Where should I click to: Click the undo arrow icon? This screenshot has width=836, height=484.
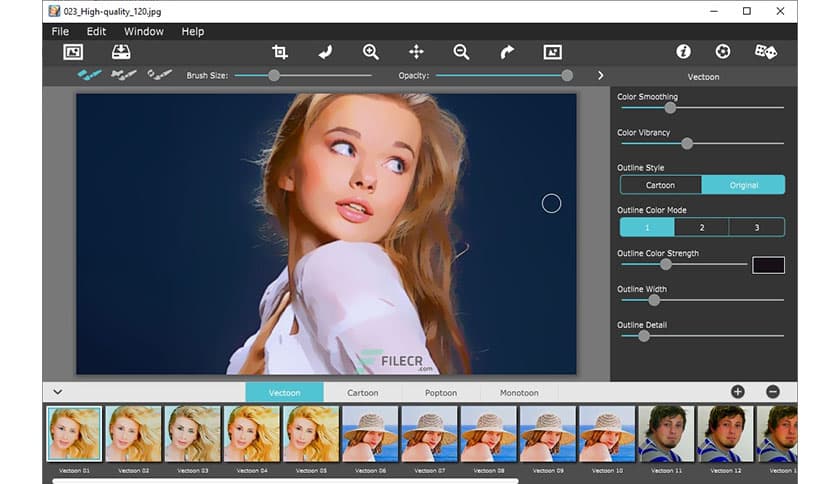pyautogui.click(x=325, y=52)
